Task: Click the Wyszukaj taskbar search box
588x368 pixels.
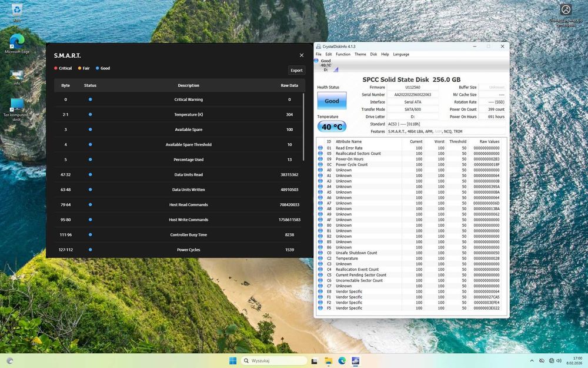Action: tap(275, 361)
